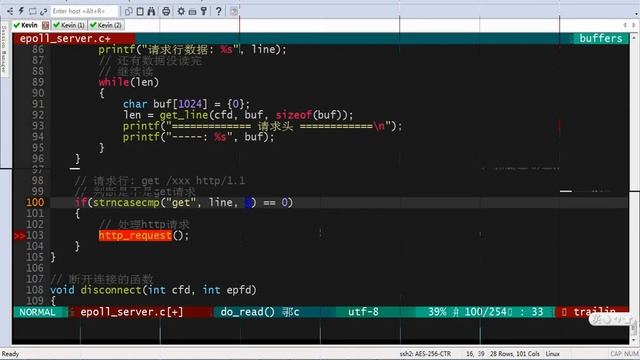The image size is (640, 360).
Task: Click the copy icon in toolbar
Action: click(129, 11)
